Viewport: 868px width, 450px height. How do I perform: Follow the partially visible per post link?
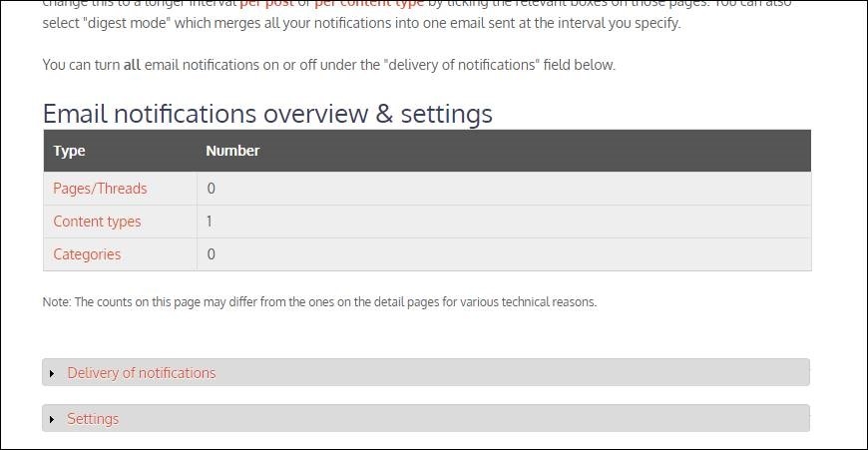[266, 3]
